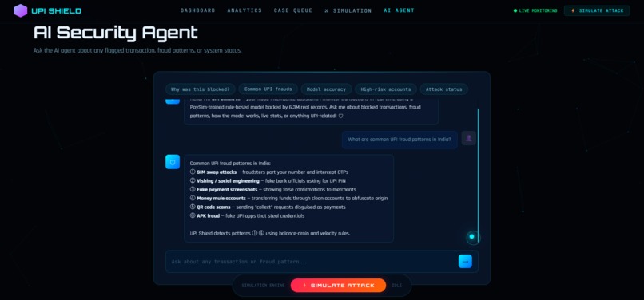The height and width of the screenshot is (300, 644).
Task: Click the PaySim-trained model intro message
Action: (x=311, y=111)
